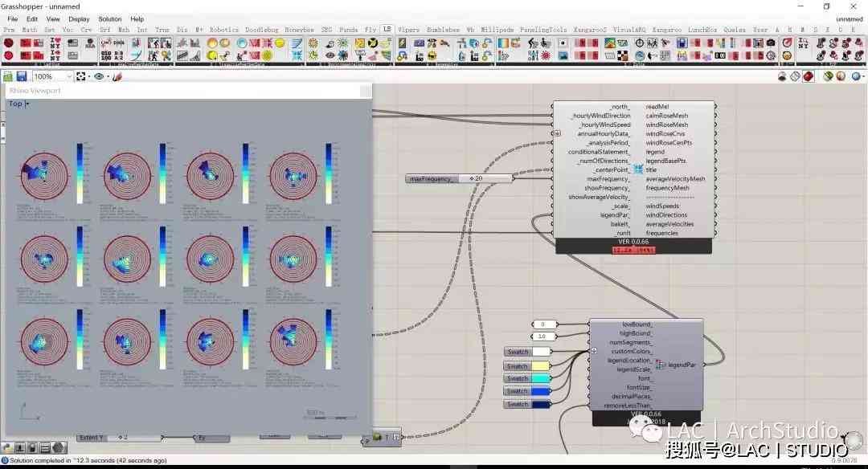Click the brown sun radiation icon near Sun Path
The height and width of the screenshot is (469, 868).
[313, 43]
